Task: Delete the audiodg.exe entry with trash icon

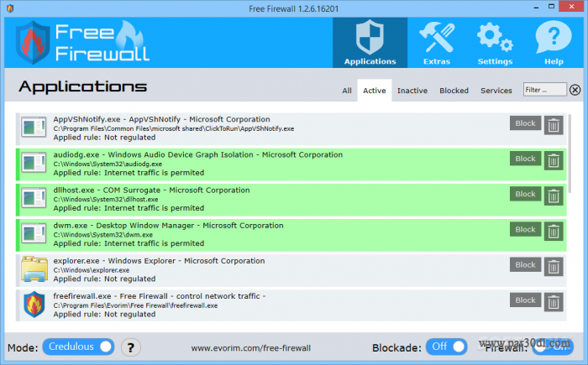Action: [x=554, y=161]
